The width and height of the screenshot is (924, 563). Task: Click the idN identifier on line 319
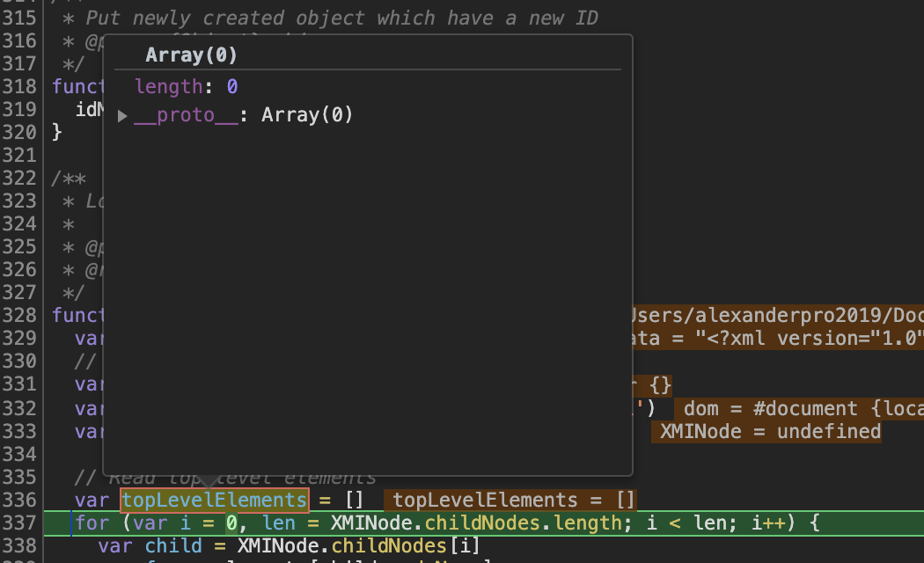pyautogui.click(x=86, y=109)
